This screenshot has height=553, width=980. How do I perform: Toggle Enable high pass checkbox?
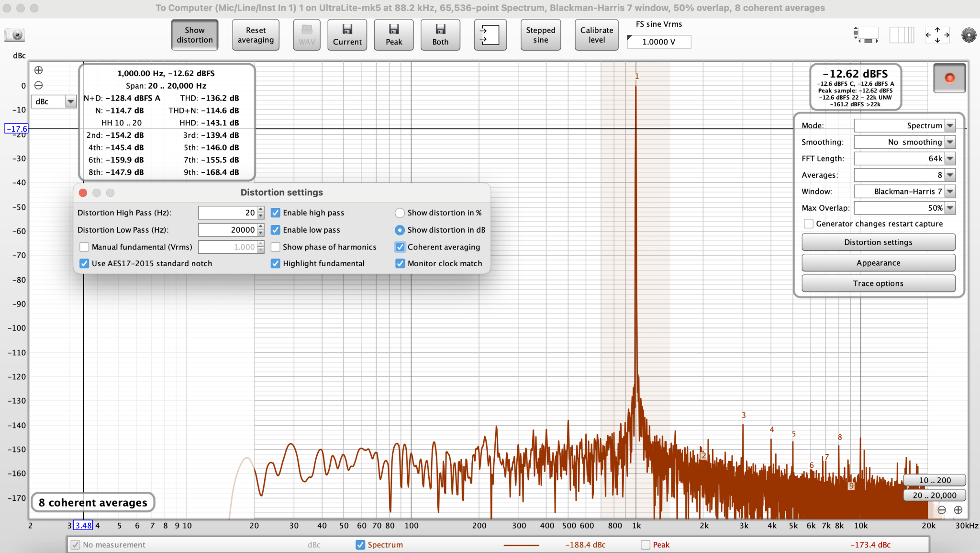pos(276,213)
